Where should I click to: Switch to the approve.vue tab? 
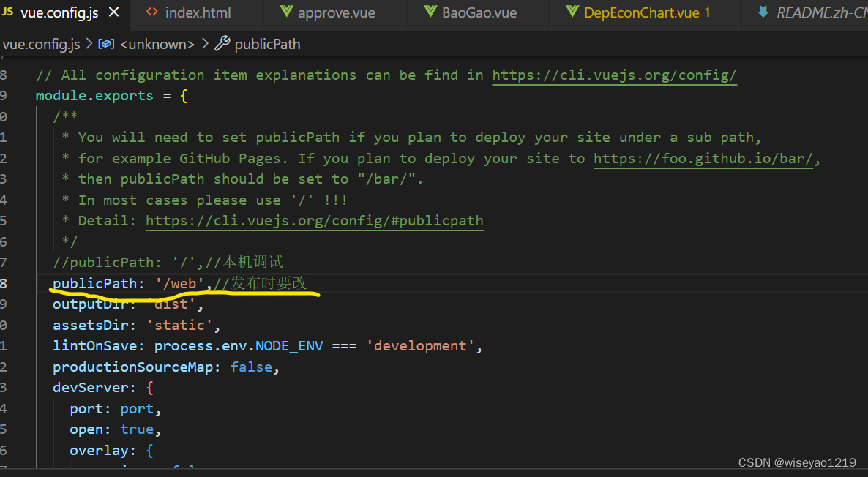pos(334,12)
